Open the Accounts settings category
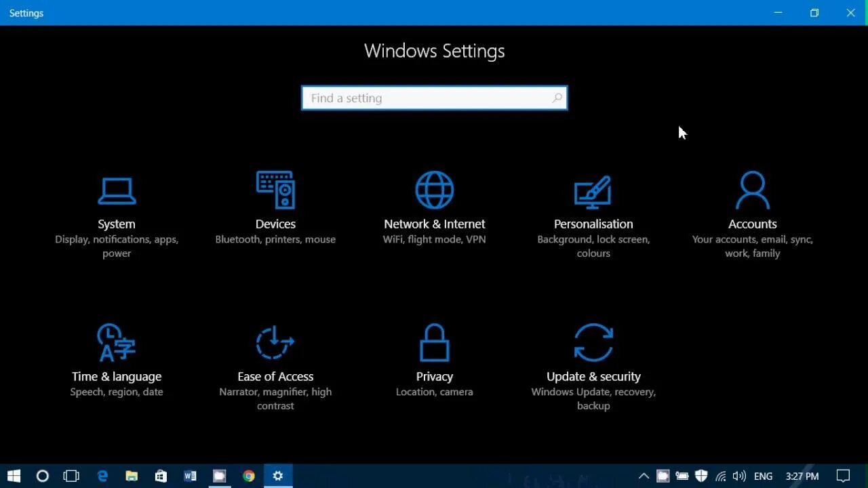 coord(752,216)
